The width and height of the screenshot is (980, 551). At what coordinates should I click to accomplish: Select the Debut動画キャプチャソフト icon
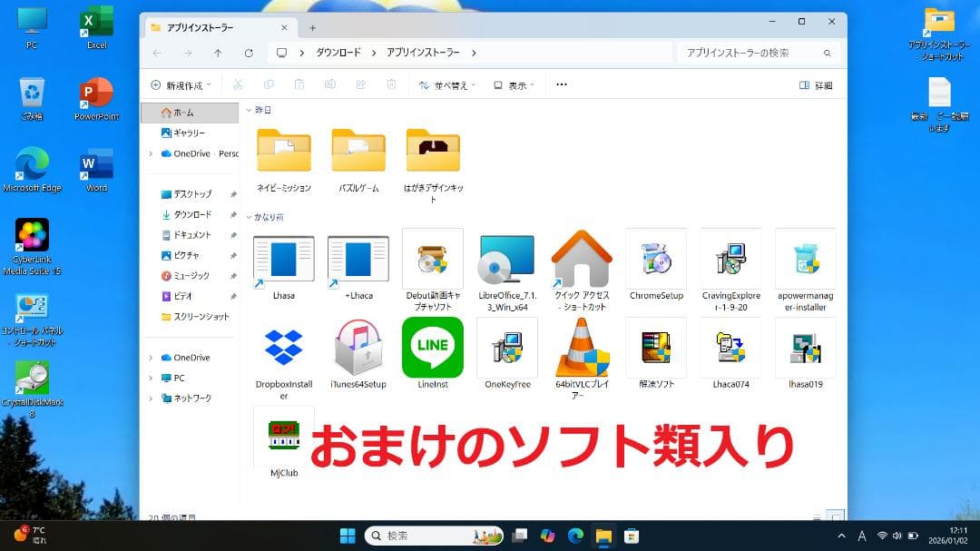click(433, 259)
